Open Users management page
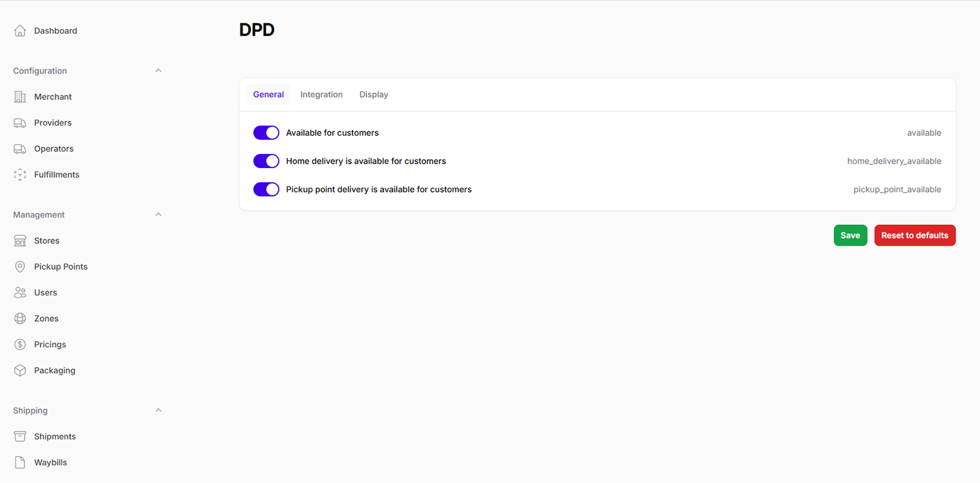Screen dimensions: 980x483 coord(45,292)
